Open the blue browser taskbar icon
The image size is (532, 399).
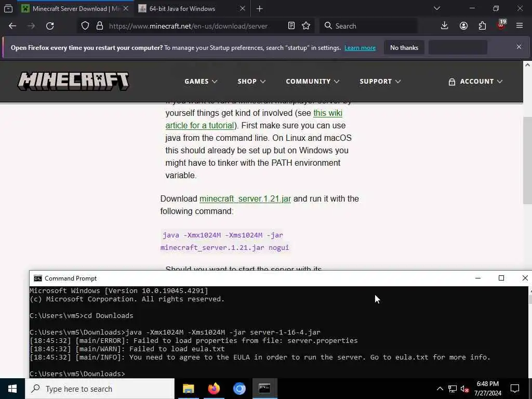pos(239,389)
